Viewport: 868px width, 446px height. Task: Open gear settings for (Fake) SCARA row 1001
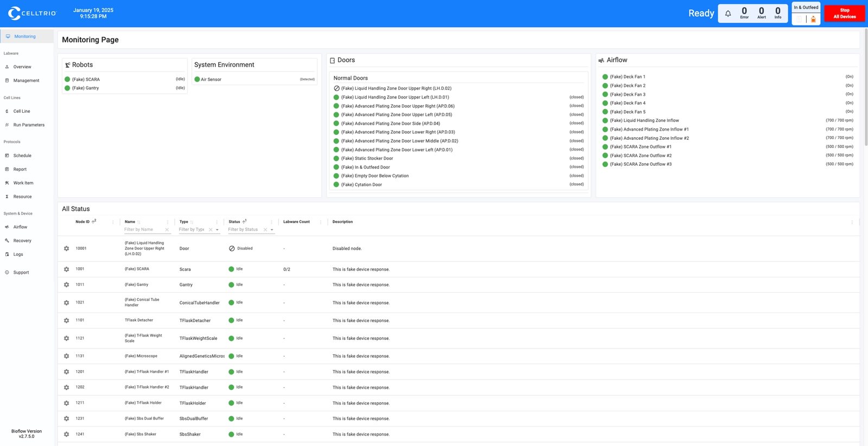coord(67,269)
